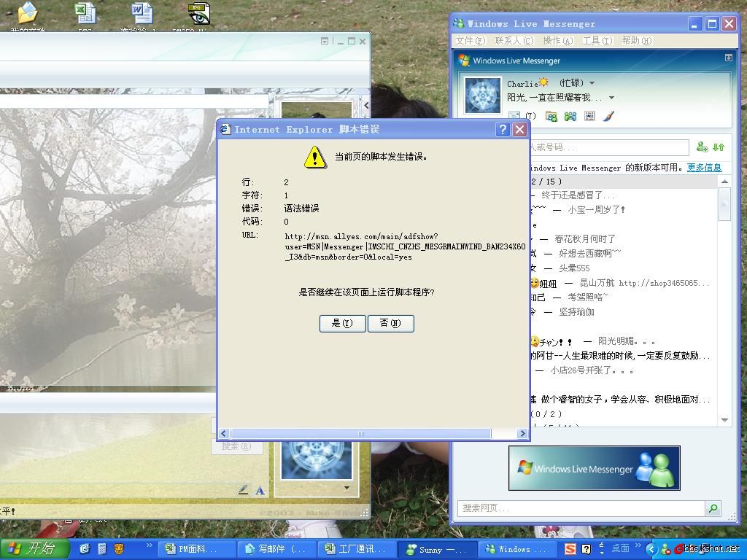Click the Messenger menu toggle icon at top right

point(729,58)
